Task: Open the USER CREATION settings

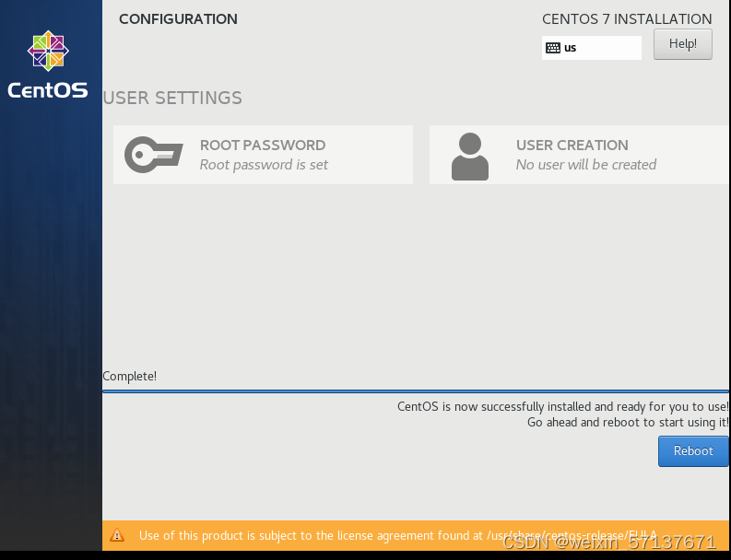Action: [579, 155]
